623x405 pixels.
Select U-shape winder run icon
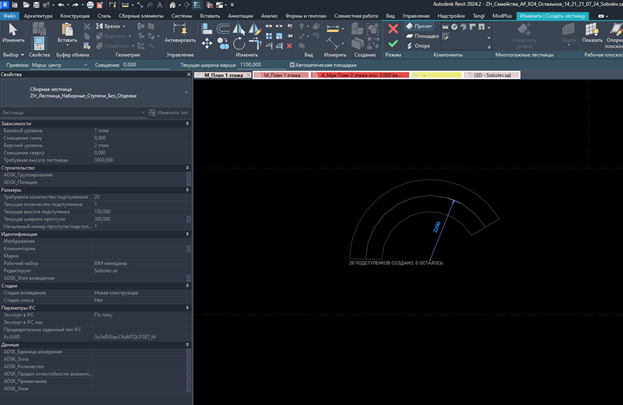click(482, 27)
